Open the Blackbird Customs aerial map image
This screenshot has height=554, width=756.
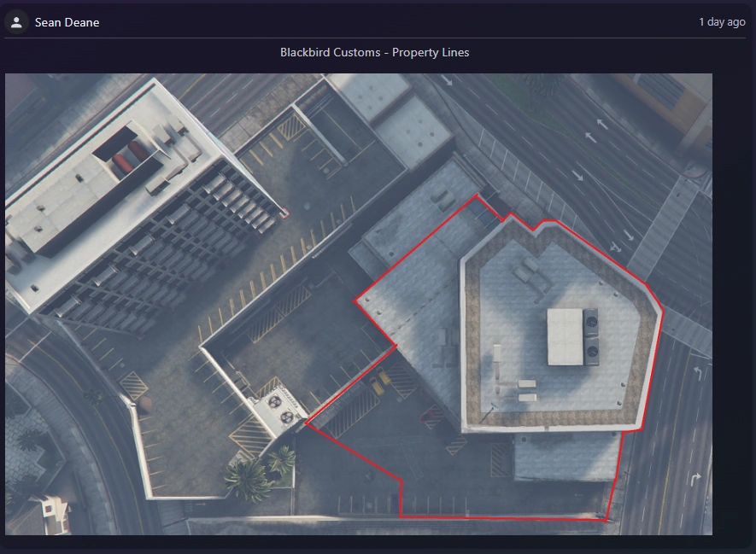pyautogui.click(x=359, y=304)
